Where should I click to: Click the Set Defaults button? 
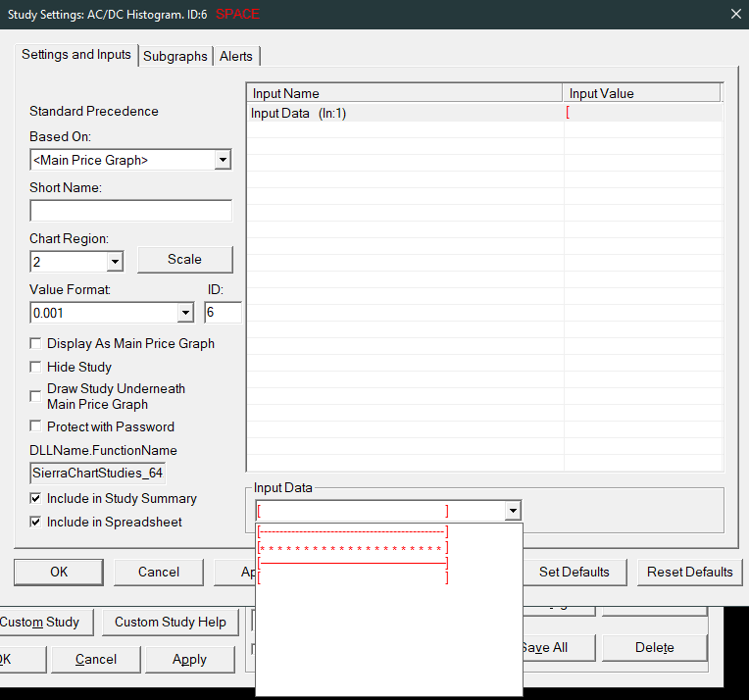coord(574,572)
